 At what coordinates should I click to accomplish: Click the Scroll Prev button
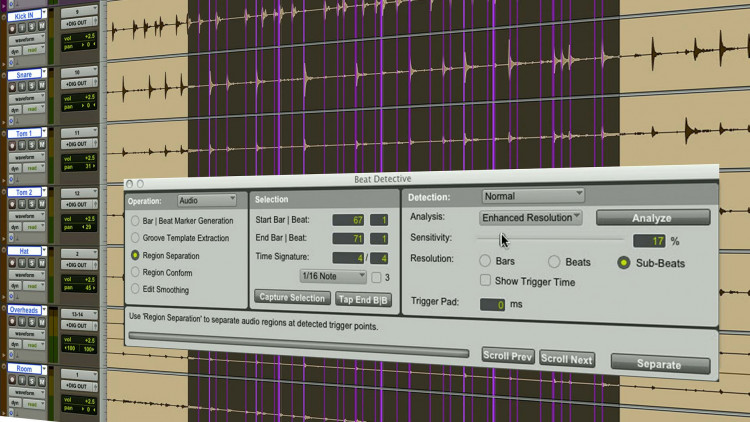pos(507,356)
